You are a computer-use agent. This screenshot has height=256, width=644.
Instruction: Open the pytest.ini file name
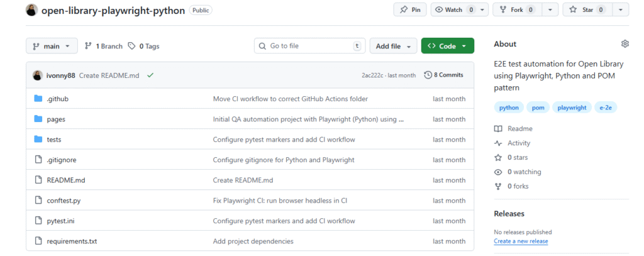(x=61, y=221)
